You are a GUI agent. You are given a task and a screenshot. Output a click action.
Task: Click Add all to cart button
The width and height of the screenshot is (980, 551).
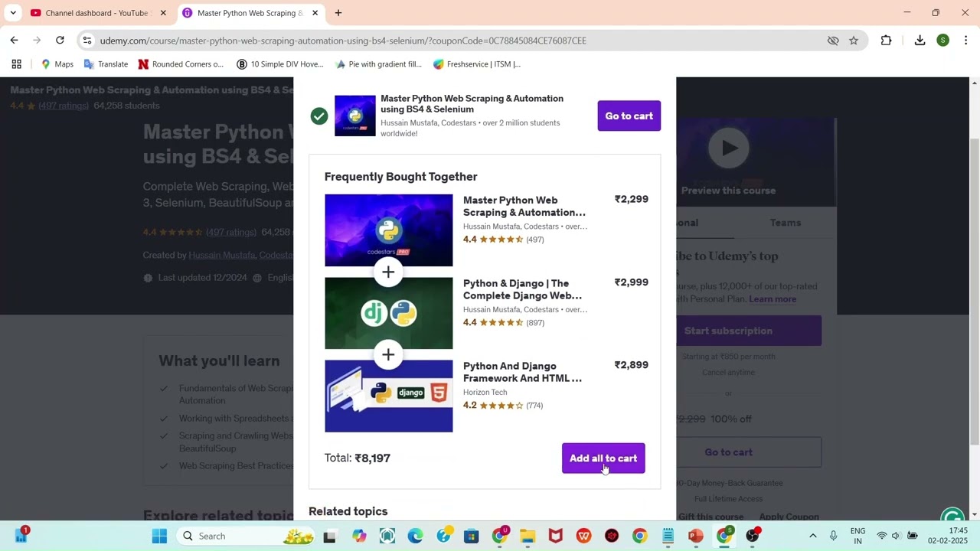[603, 458]
